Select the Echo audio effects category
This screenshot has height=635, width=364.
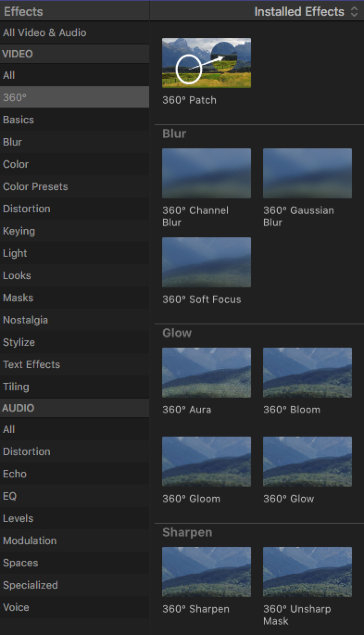(x=15, y=474)
